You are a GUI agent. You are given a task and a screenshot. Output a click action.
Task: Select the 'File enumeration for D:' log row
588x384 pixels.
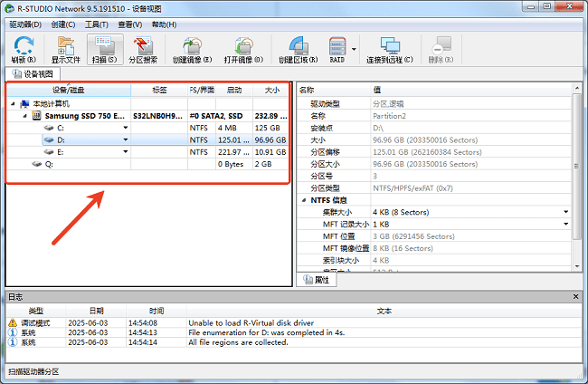tap(293, 332)
